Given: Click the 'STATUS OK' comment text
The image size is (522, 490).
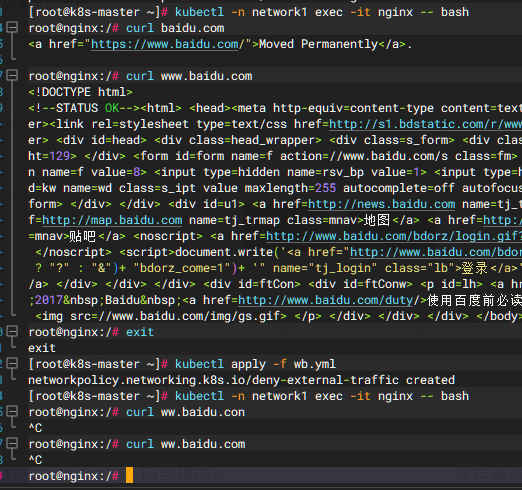Looking at the screenshot, I should point(88,108).
